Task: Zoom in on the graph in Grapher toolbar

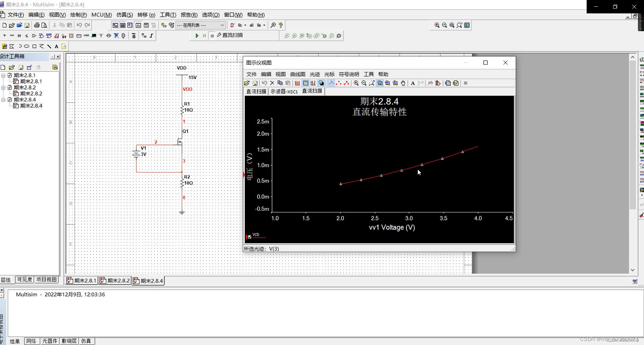Action: (356, 83)
